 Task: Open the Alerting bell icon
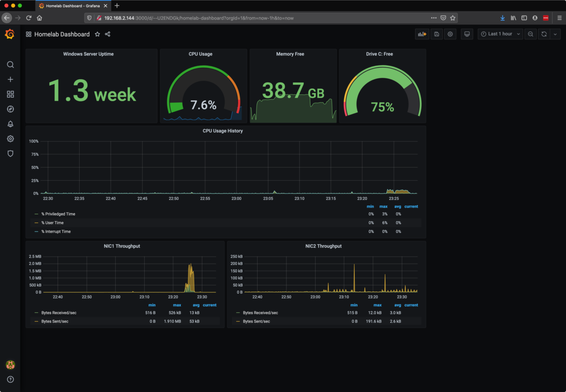click(x=10, y=124)
